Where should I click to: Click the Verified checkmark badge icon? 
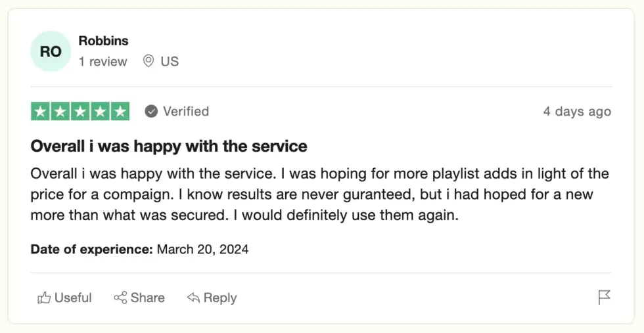151,112
